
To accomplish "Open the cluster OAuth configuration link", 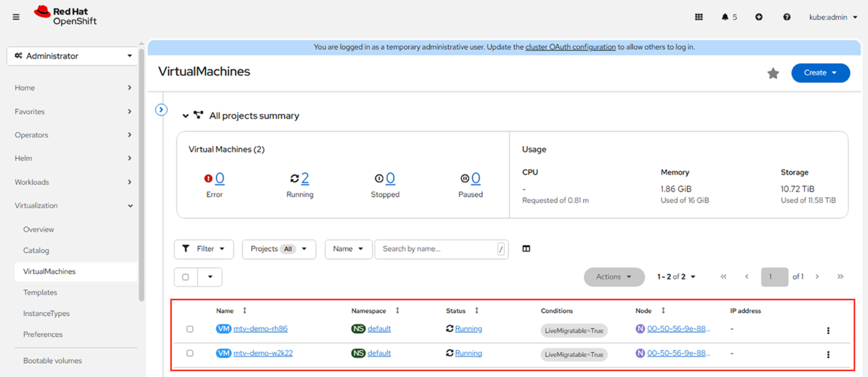I will tap(570, 47).
